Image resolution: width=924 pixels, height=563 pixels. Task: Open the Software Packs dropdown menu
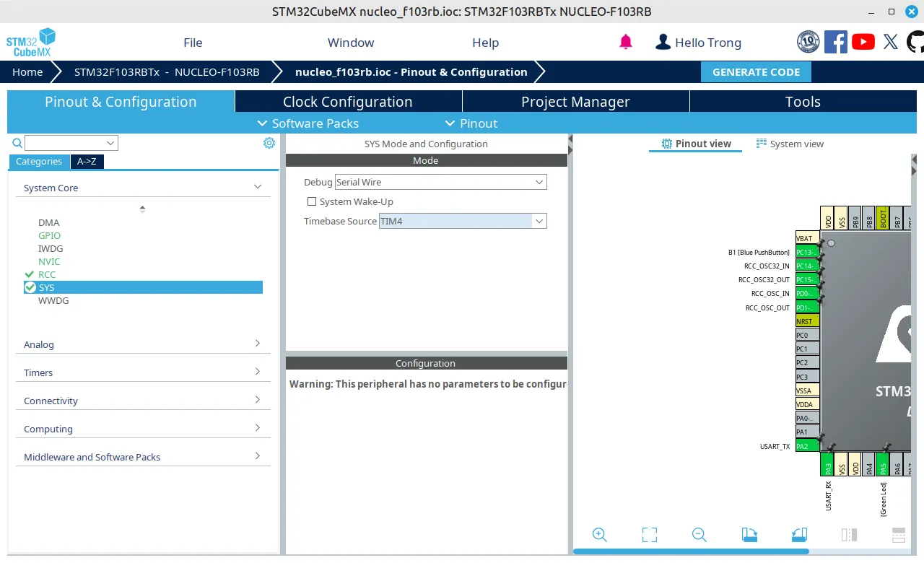coord(308,123)
